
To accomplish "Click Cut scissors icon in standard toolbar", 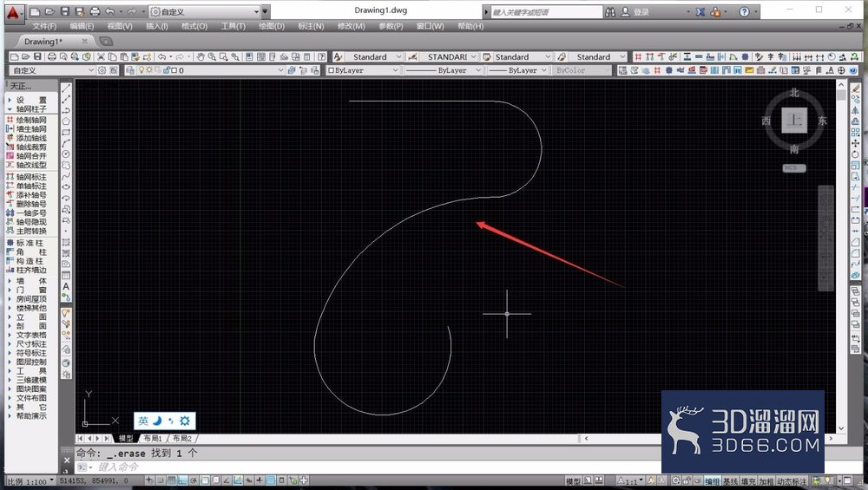I will point(101,56).
